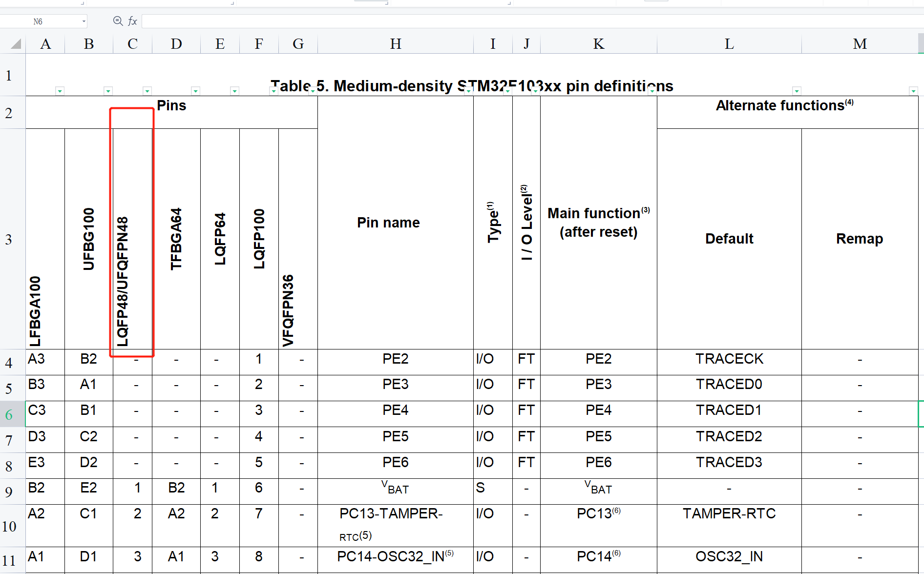This screenshot has height=574, width=924.
Task: Select column F by its header
Action: (x=259, y=44)
